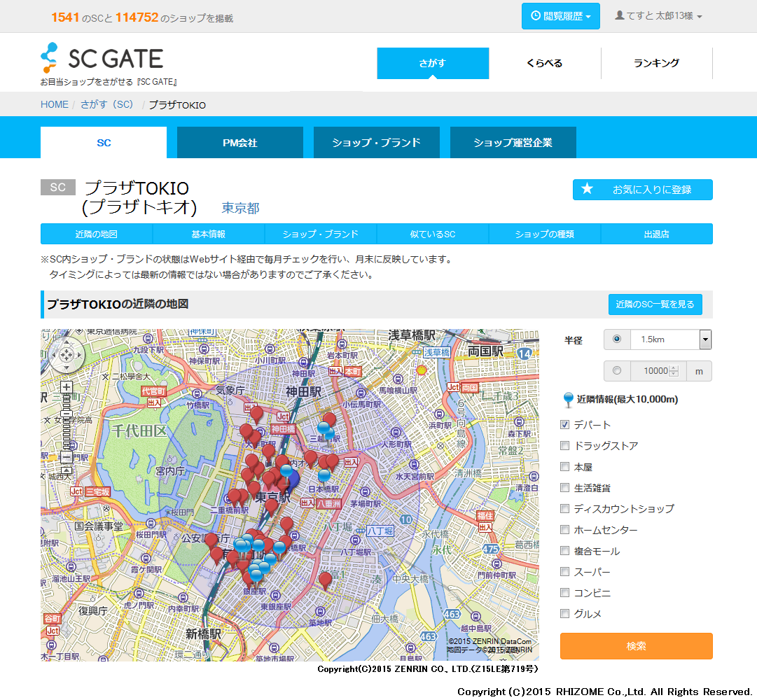Select the 1.5km preset radius radio button

[x=616, y=339]
